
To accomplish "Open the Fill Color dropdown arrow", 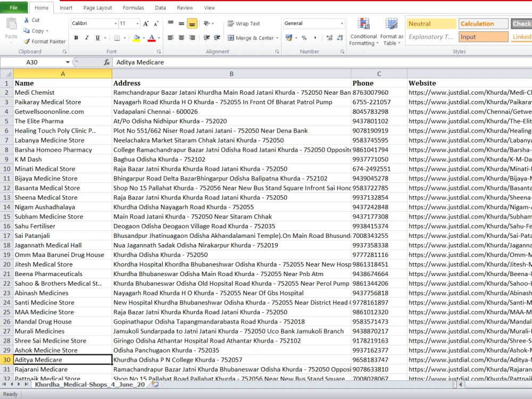I will [143, 38].
